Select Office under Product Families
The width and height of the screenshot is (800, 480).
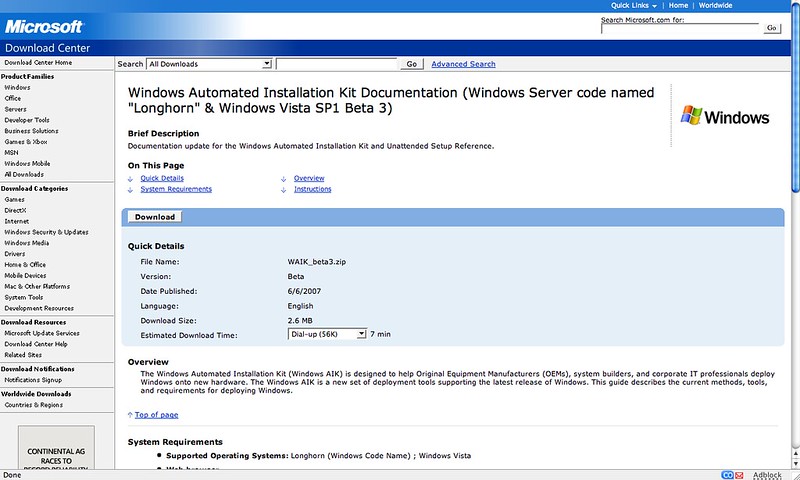[13, 98]
